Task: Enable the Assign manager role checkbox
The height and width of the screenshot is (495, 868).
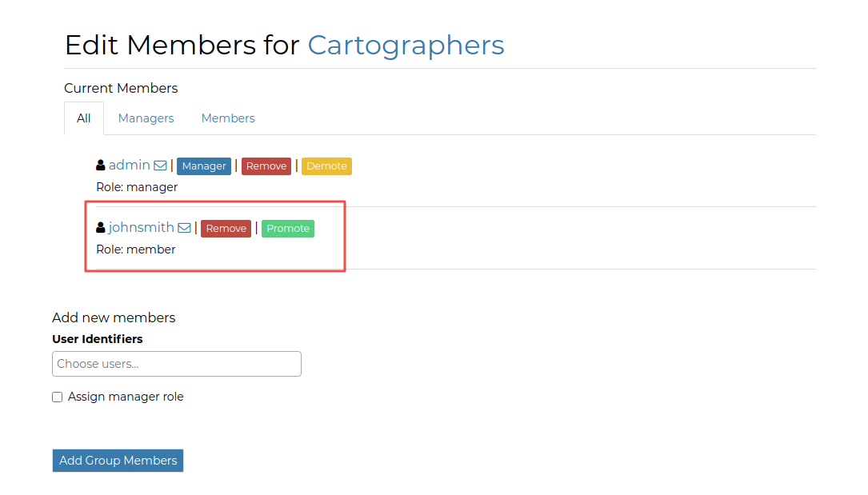Action: 57,397
